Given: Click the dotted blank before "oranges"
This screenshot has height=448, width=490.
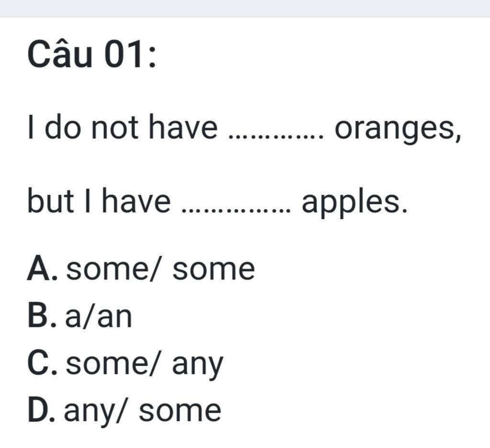Looking at the screenshot, I should pos(276,135).
